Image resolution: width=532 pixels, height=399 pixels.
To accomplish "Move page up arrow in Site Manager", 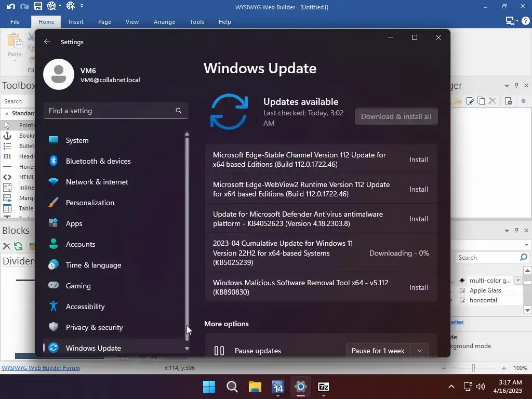I will [523, 101].
